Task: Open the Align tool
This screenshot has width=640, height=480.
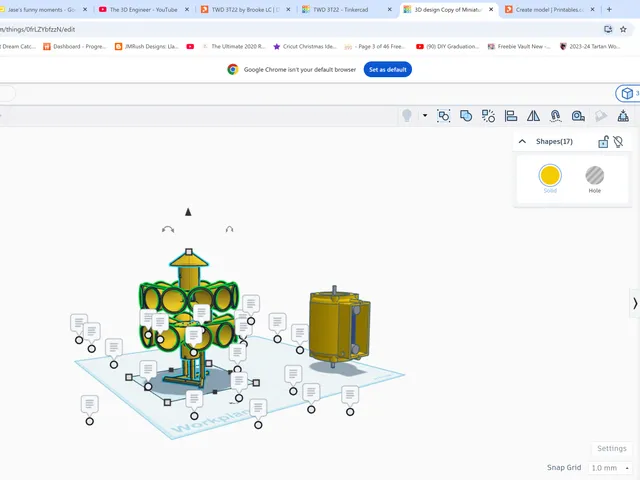Action: (511, 116)
